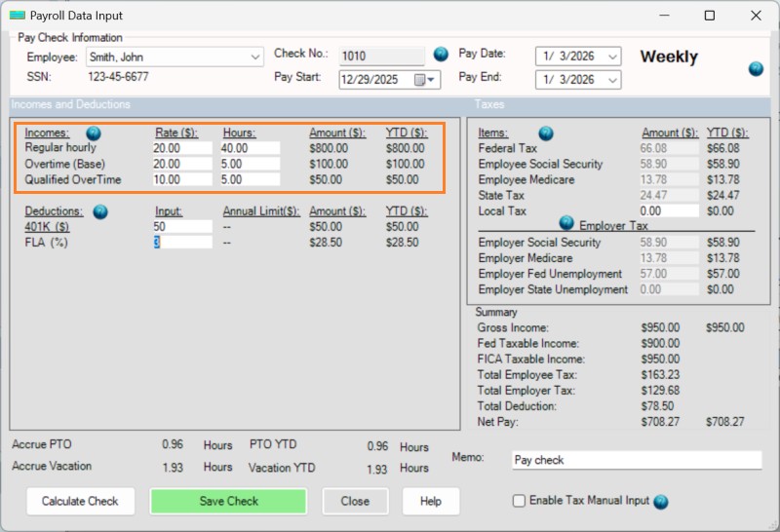Click the Employee Medicare amount field 13.78
This screenshot has width=780, height=532.
669,179
